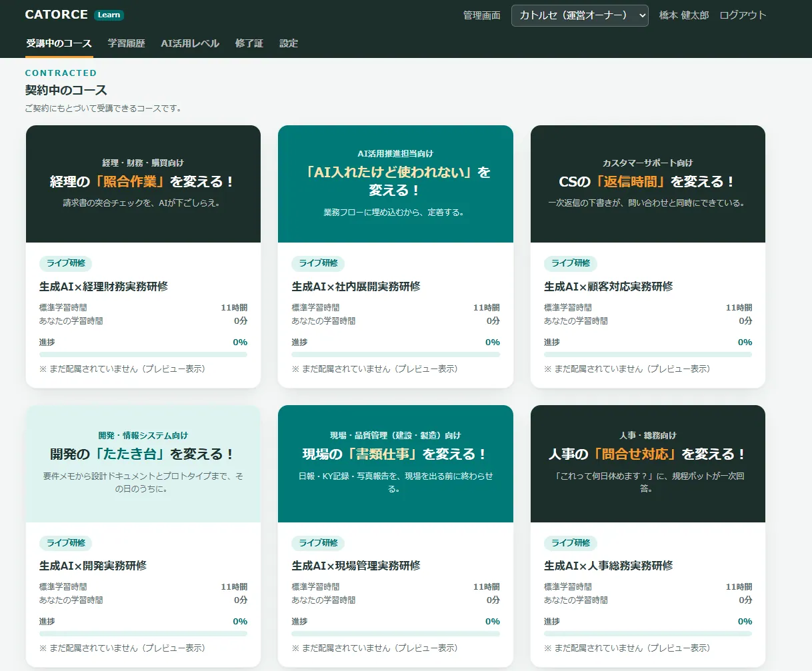Open the 人事の「問合せ対応」を変える！ banner
The image size is (812, 671).
648,464
